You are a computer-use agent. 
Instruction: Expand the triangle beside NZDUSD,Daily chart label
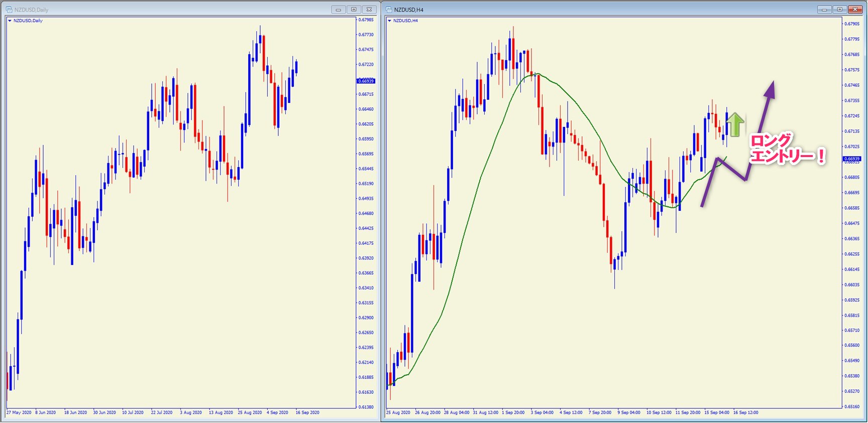10,21
